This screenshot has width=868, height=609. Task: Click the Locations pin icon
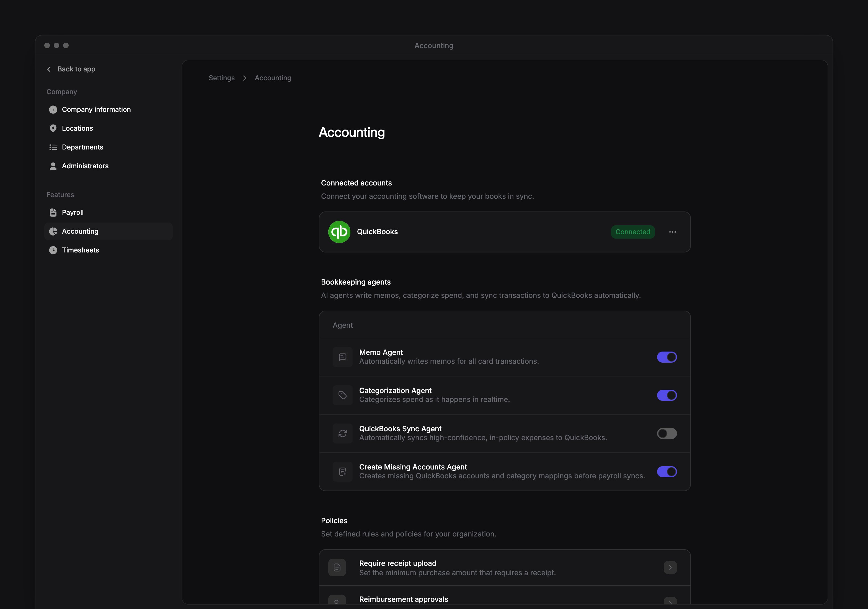pyautogui.click(x=53, y=128)
